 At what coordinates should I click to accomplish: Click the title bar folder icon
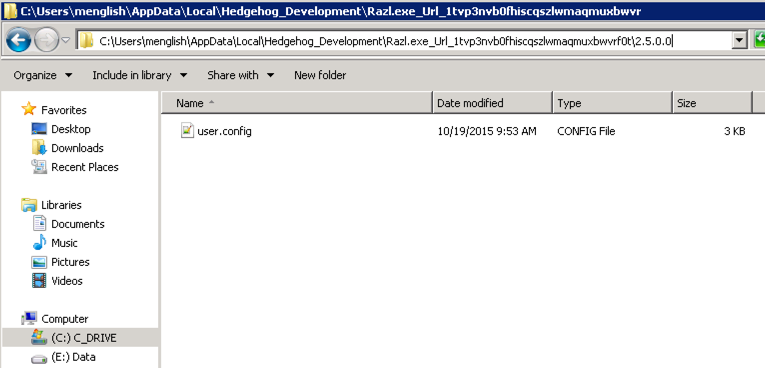10,10
